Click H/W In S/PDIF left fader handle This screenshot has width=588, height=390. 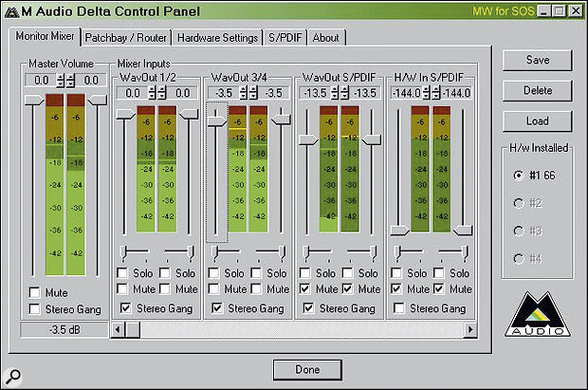[399, 231]
